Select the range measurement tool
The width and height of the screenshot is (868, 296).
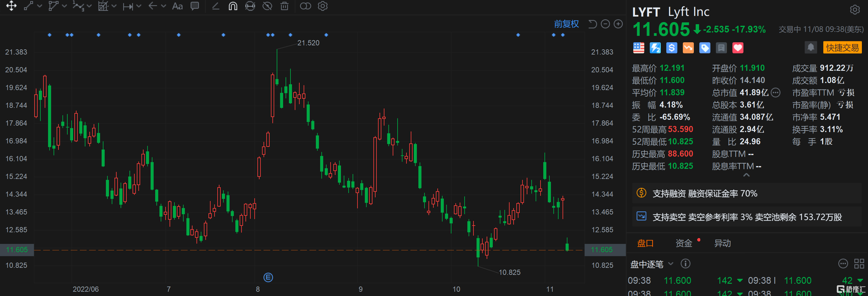pyautogui.click(x=128, y=6)
